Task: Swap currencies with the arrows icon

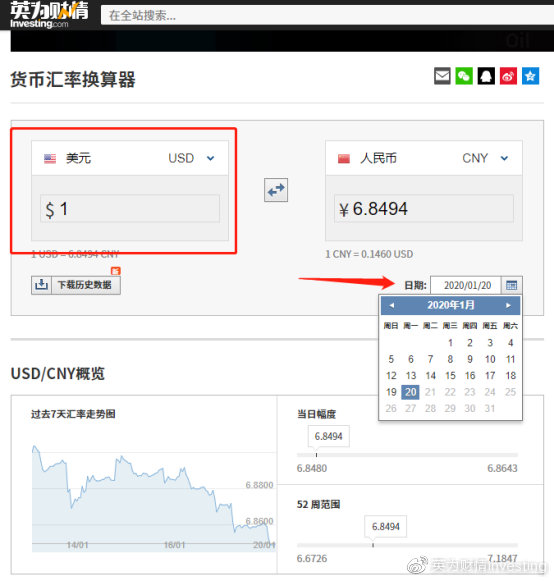Action: coord(276,190)
